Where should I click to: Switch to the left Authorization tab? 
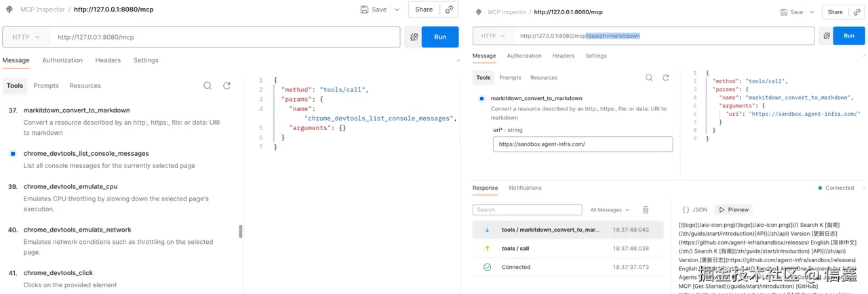tap(62, 60)
